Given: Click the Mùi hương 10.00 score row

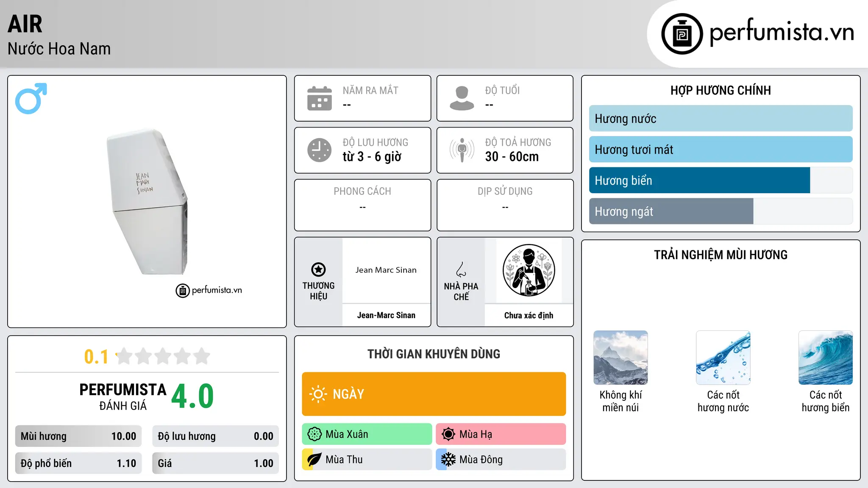Looking at the screenshot, I should coord(78,436).
